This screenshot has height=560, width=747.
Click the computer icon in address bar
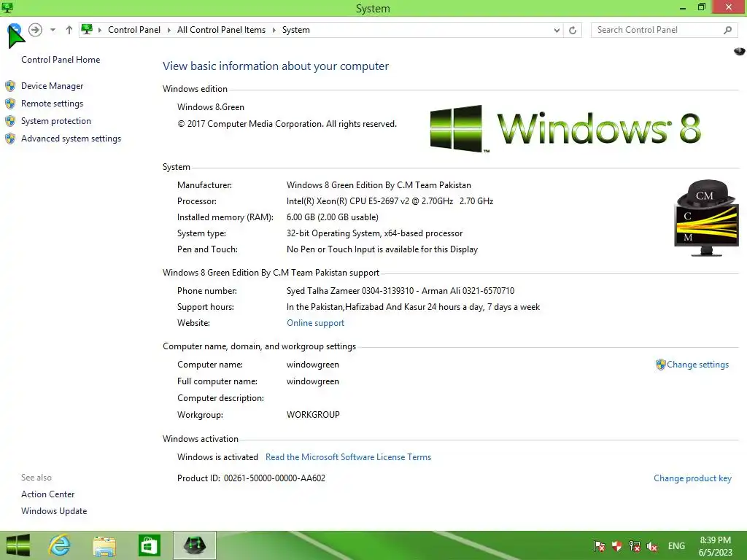point(87,29)
